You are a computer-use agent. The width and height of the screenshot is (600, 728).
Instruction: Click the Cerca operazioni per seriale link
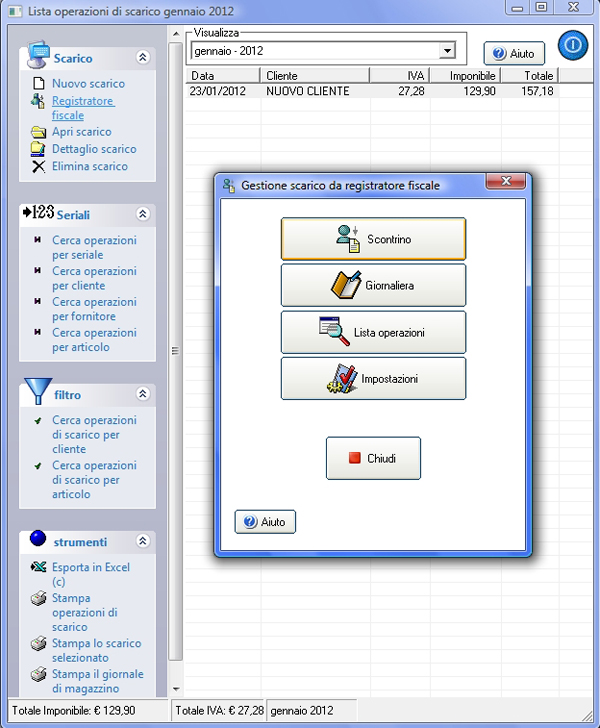[94, 247]
